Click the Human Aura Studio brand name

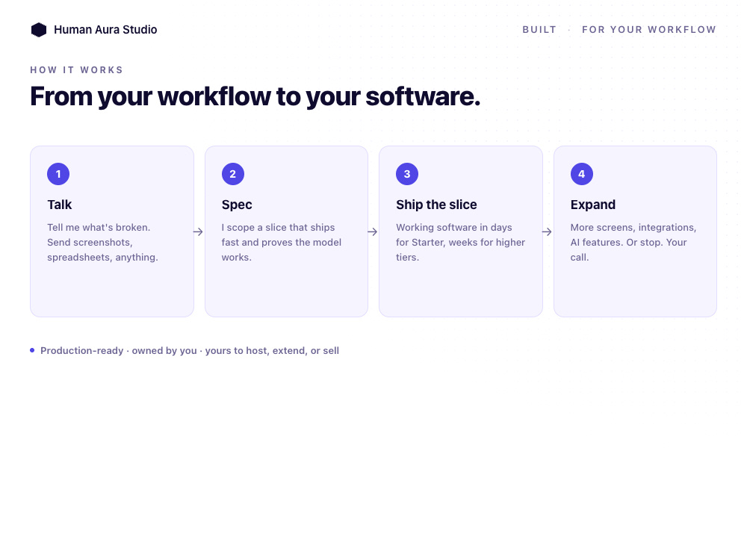pos(105,30)
